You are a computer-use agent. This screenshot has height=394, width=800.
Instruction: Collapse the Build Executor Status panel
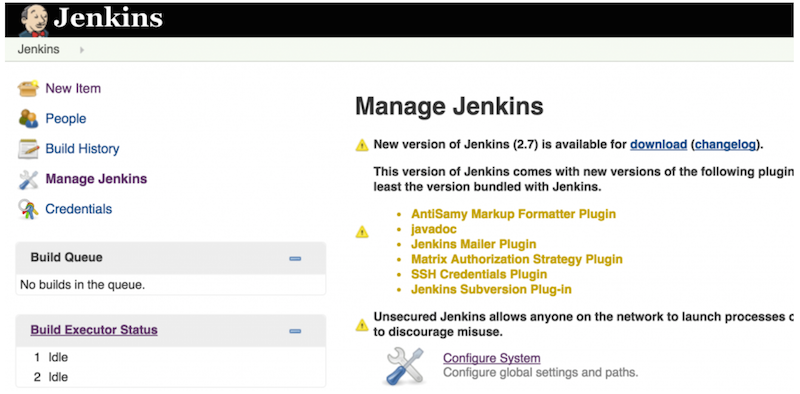(295, 331)
